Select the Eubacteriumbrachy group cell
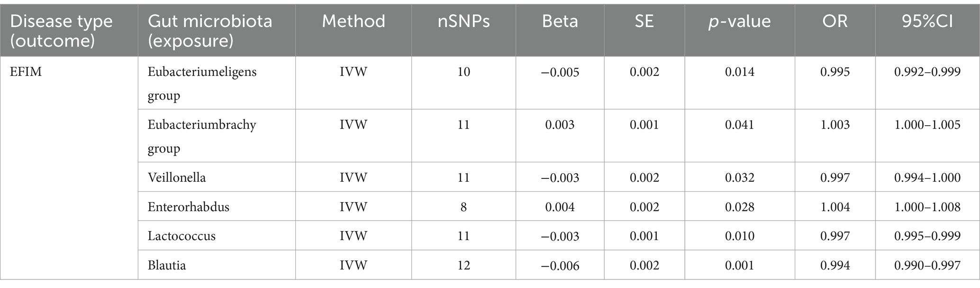This screenshot has height=288, width=980. click(x=202, y=136)
